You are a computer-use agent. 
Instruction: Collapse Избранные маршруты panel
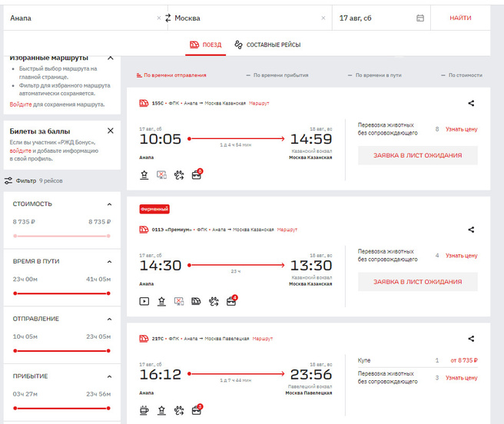pyautogui.click(x=111, y=58)
